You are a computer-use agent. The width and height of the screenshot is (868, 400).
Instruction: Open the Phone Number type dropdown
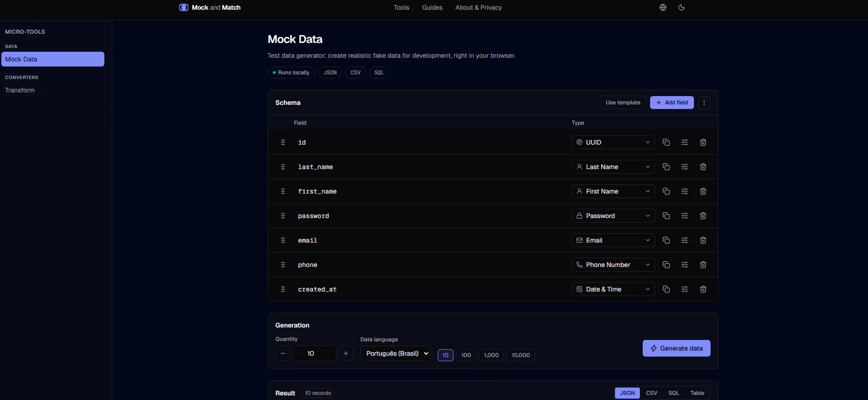[x=613, y=265]
